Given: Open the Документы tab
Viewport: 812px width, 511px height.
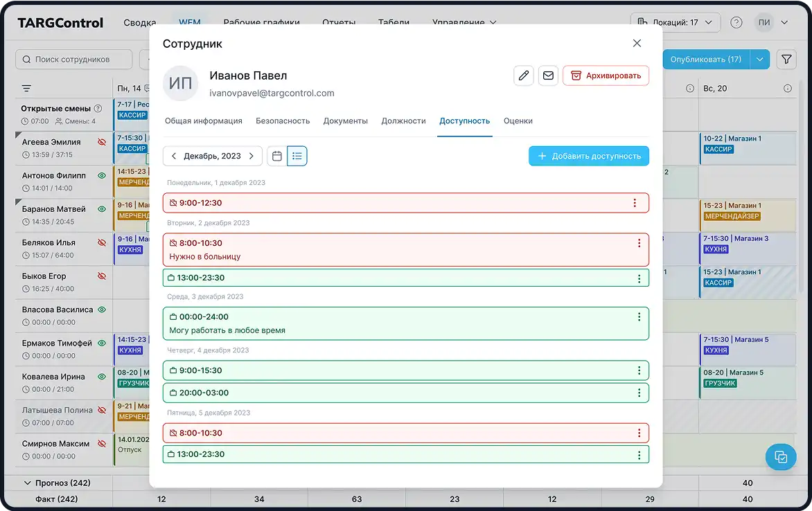Looking at the screenshot, I should (x=346, y=120).
